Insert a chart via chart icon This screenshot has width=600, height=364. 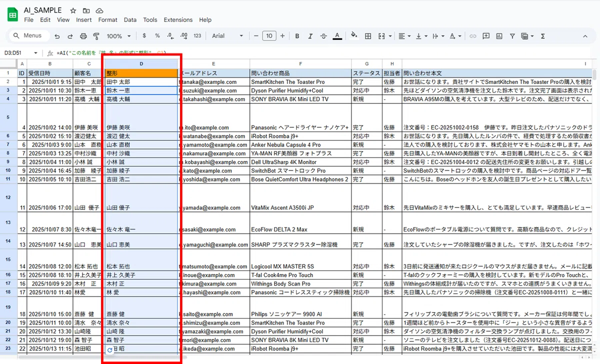(499, 36)
